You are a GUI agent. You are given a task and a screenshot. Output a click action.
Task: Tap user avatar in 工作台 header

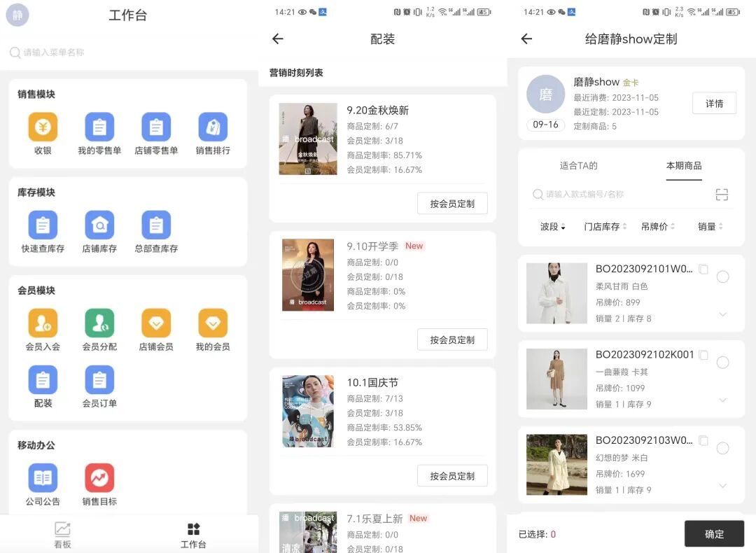point(17,15)
